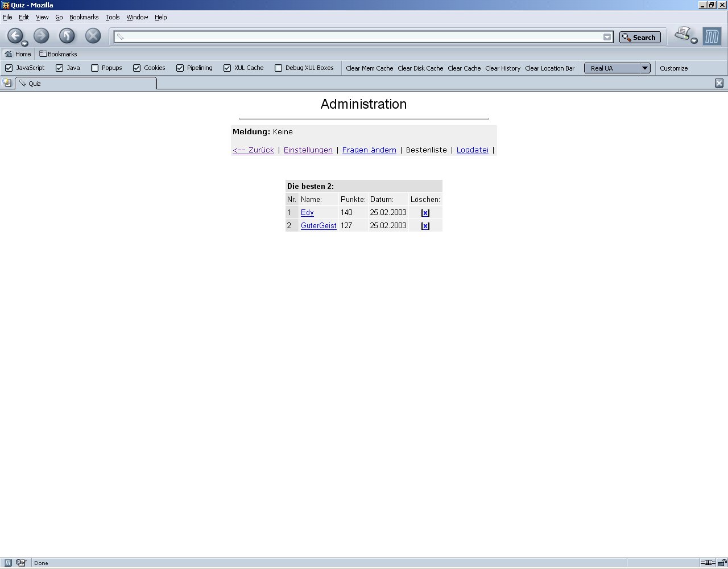Enable the Popups checkbox
728x569 pixels.
(94, 68)
